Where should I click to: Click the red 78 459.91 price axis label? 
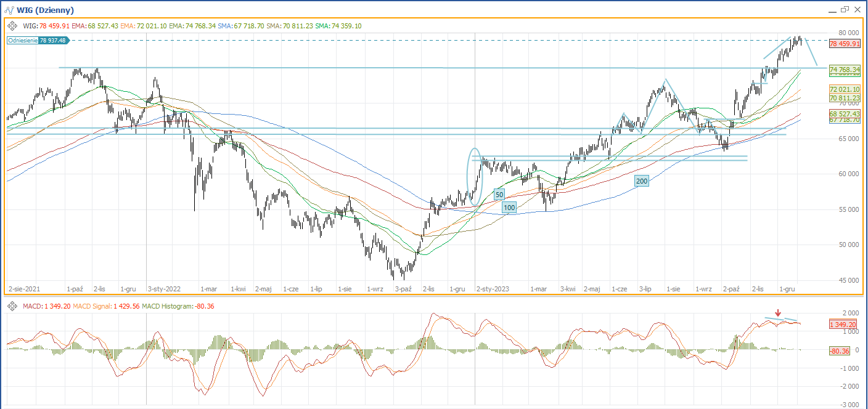tap(844, 44)
